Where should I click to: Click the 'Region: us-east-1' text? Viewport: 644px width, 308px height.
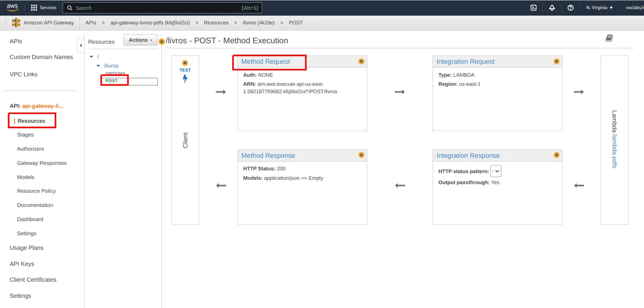[460, 84]
